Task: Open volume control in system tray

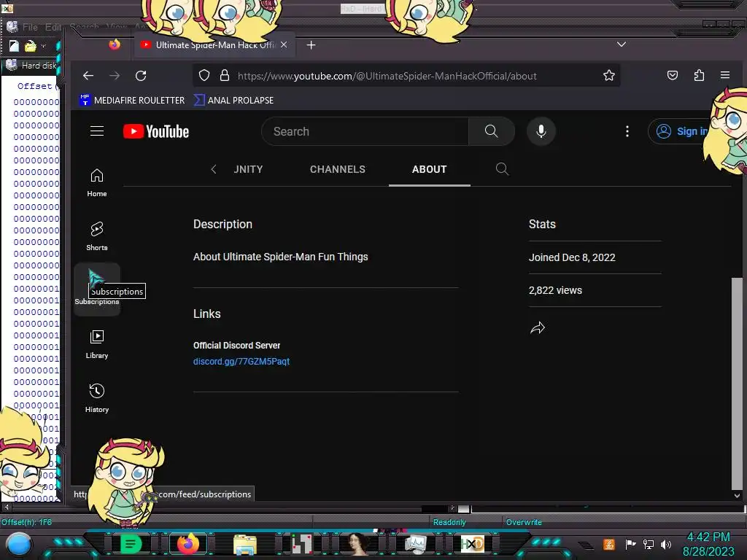Action: coord(666,544)
